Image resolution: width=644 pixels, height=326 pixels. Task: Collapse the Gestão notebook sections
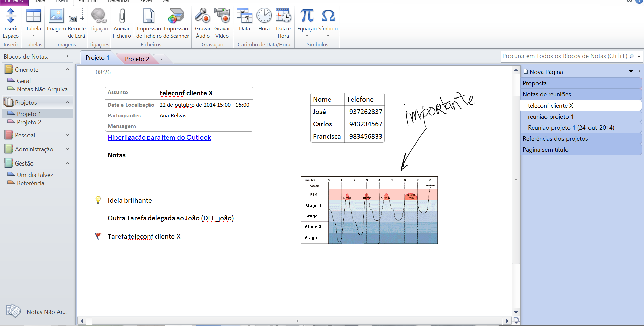coord(67,163)
